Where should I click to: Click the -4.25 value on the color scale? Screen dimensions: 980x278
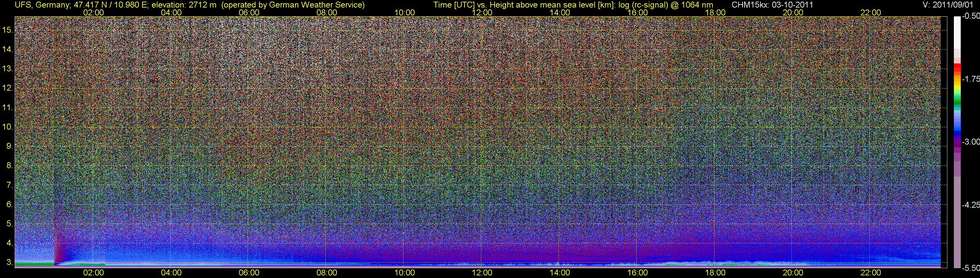point(971,205)
